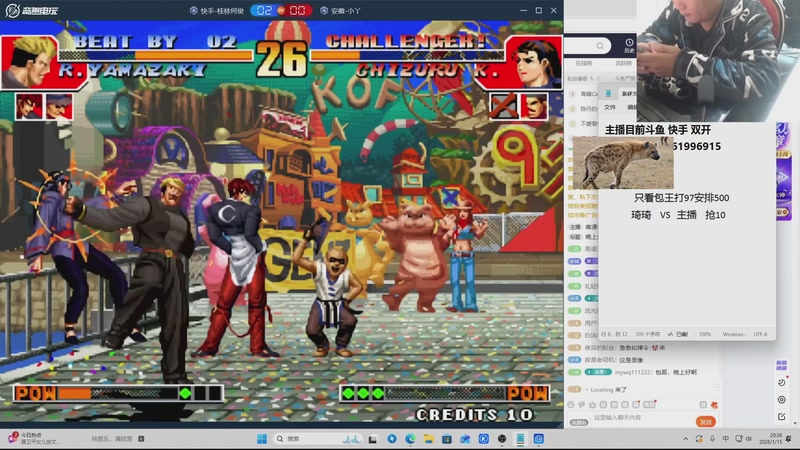Open the Microsoft Store icon on the taskbar
The width and height of the screenshot is (800, 450).
pyautogui.click(x=447, y=439)
